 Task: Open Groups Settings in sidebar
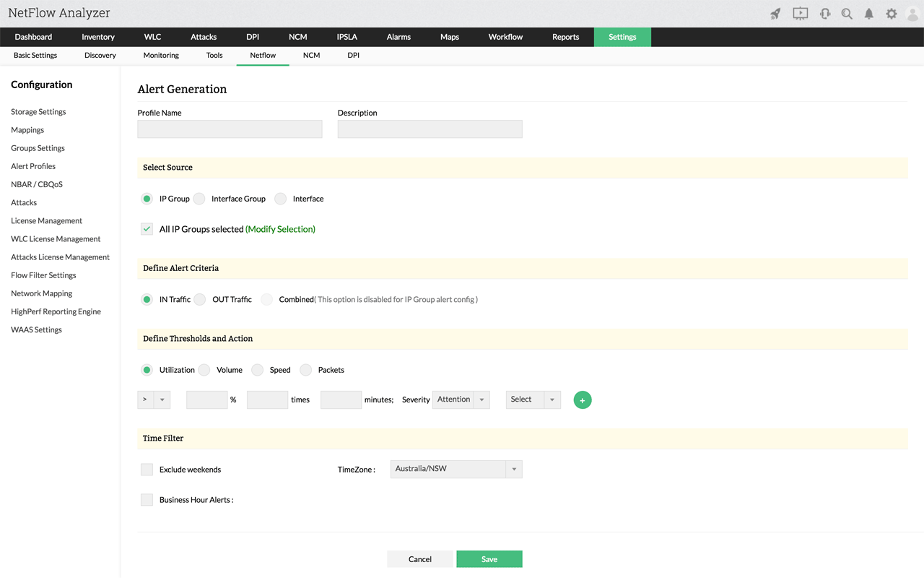pyautogui.click(x=38, y=148)
